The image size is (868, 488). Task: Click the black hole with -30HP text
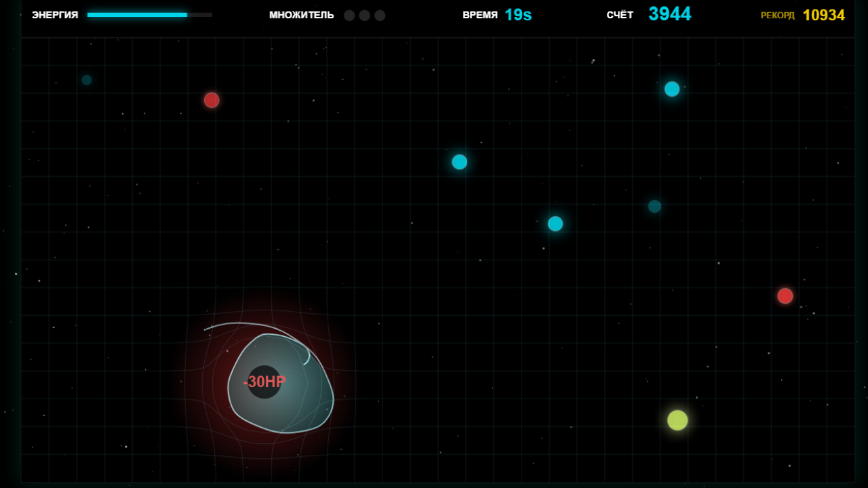point(264,381)
